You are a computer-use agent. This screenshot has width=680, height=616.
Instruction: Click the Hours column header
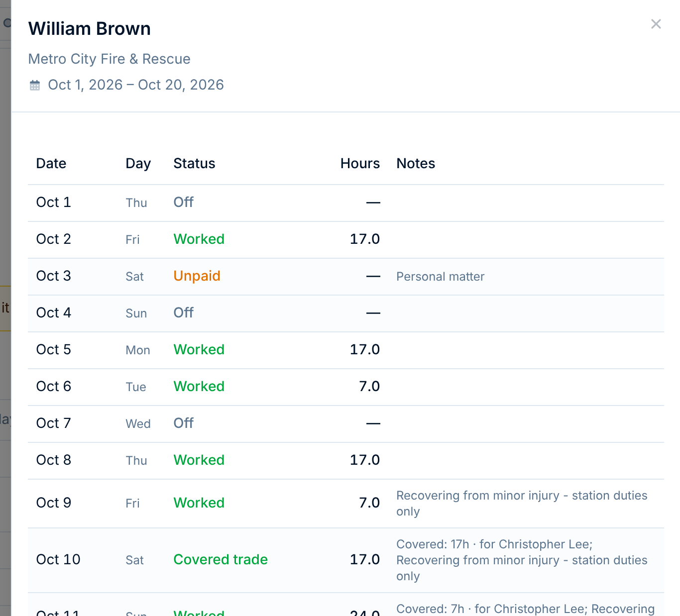(x=360, y=163)
